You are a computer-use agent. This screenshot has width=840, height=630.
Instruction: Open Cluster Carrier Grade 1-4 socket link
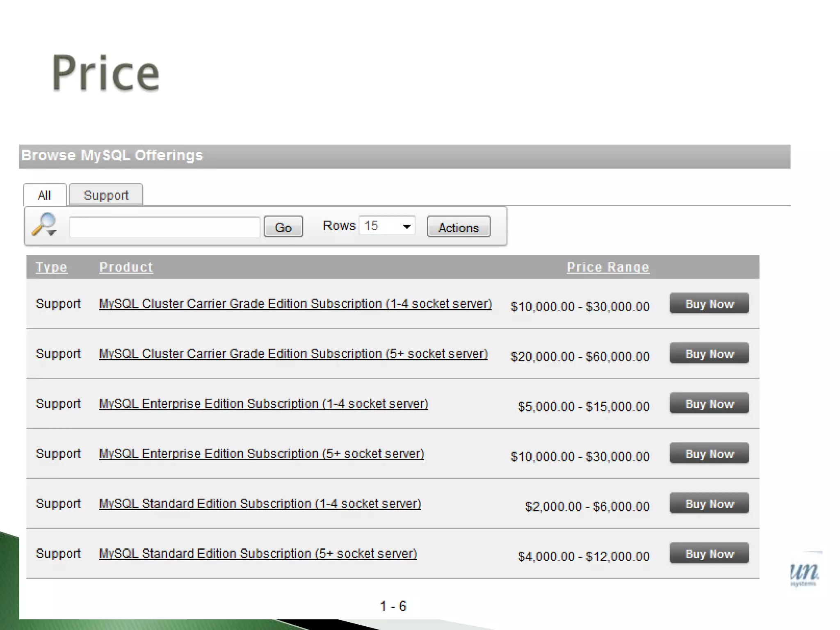[295, 304]
